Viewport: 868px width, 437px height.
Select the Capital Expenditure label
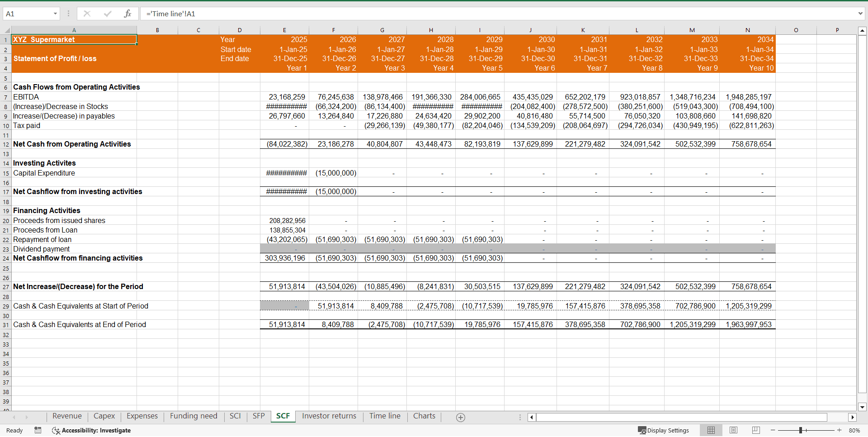tap(44, 173)
